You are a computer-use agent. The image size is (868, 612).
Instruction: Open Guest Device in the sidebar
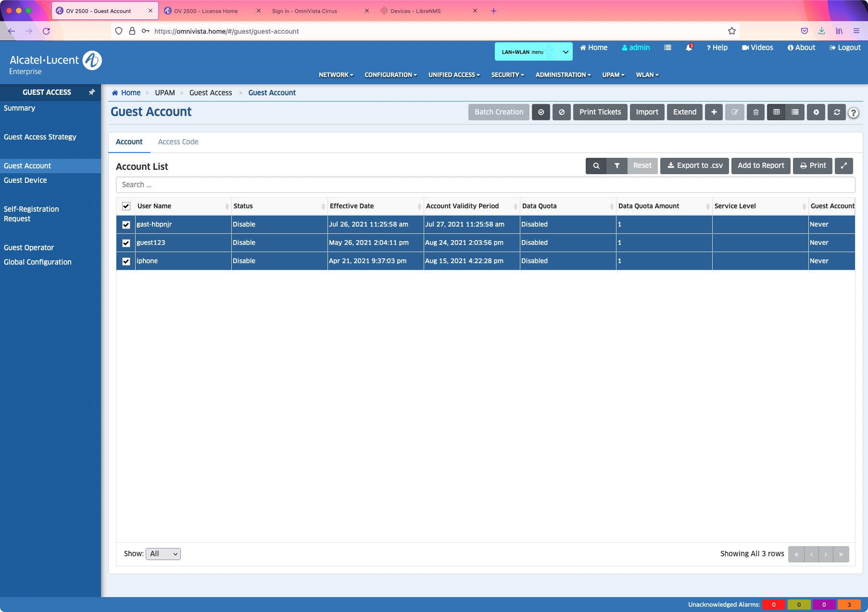coord(25,180)
